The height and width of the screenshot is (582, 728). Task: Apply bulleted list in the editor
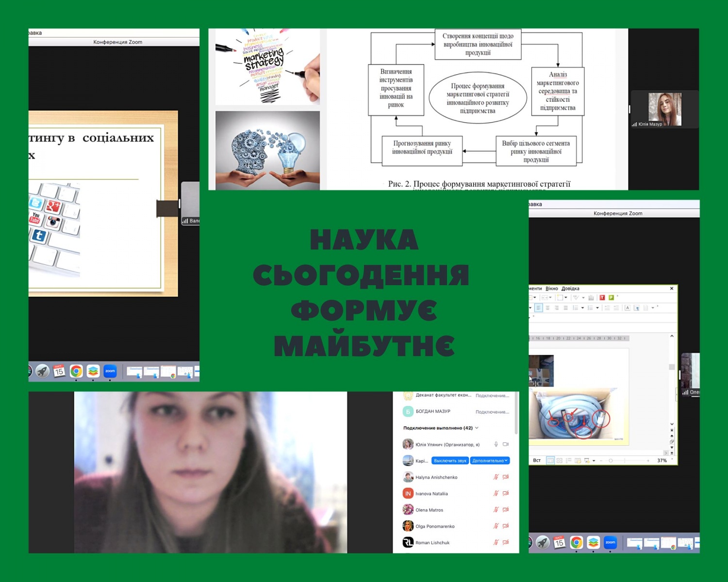(575, 308)
